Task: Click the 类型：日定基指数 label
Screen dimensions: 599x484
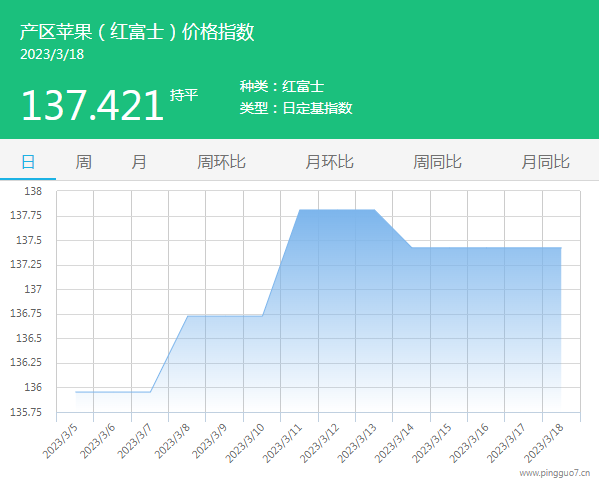Action: pos(296,108)
